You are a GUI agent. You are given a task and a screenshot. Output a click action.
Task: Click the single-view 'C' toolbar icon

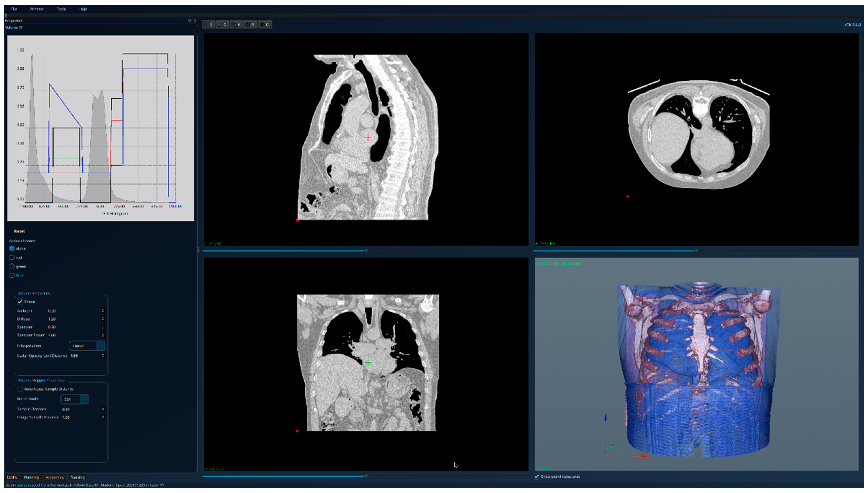[222, 25]
